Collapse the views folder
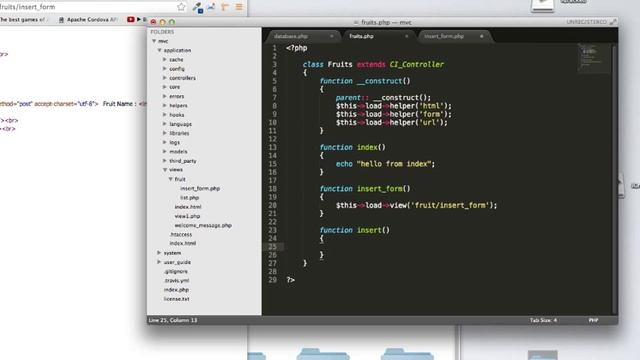640x360 pixels. (165, 170)
